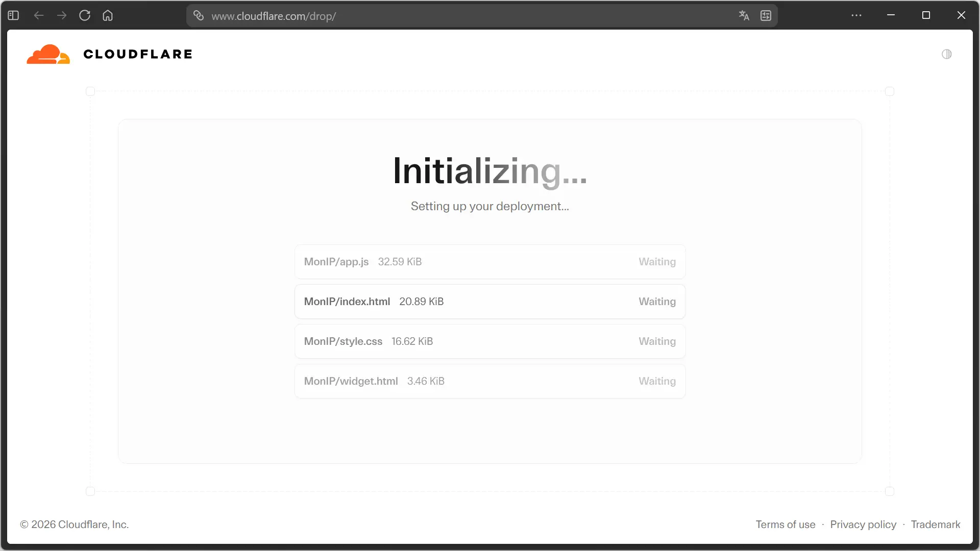Open the translate page icon
The height and width of the screenshot is (551, 980).
tap(744, 15)
